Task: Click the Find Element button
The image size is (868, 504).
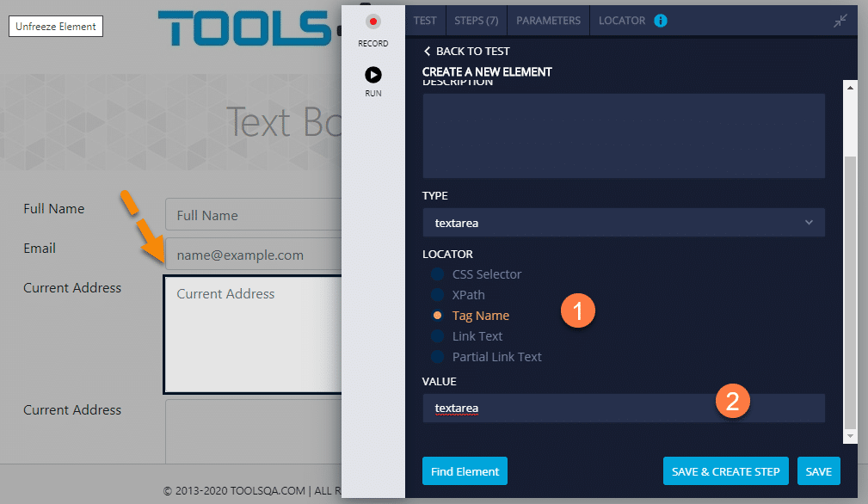Action: coord(465,470)
